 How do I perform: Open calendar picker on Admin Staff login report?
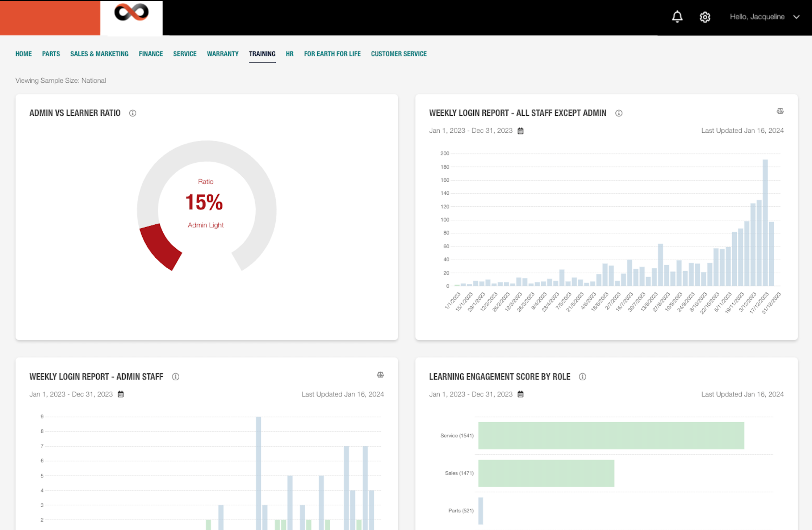[x=121, y=394]
